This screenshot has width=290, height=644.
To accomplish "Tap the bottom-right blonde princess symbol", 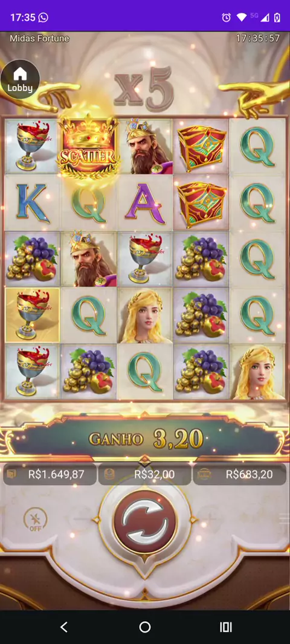I will 257,372.
